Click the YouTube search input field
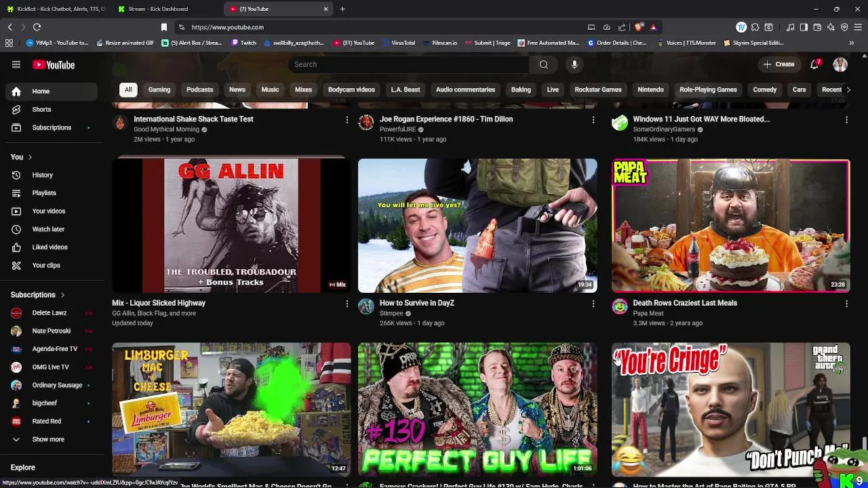Screen dimensions: 868x488 pos(408,64)
